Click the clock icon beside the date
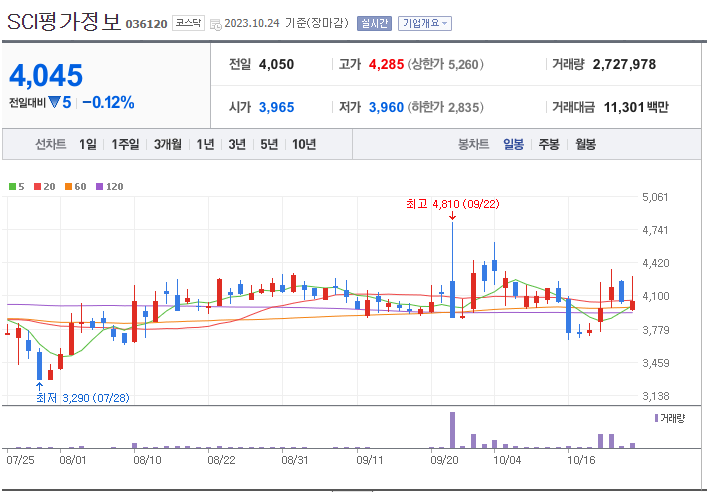This screenshot has height=492, width=707. tap(216, 24)
